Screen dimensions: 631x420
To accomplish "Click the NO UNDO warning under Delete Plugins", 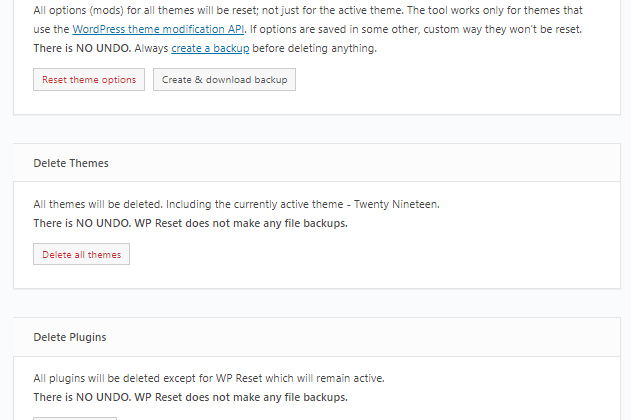I will (190, 397).
